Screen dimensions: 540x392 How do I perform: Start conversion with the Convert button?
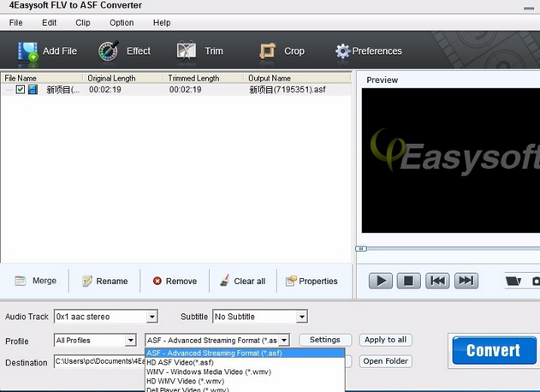pyautogui.click(x=494, y=350)
